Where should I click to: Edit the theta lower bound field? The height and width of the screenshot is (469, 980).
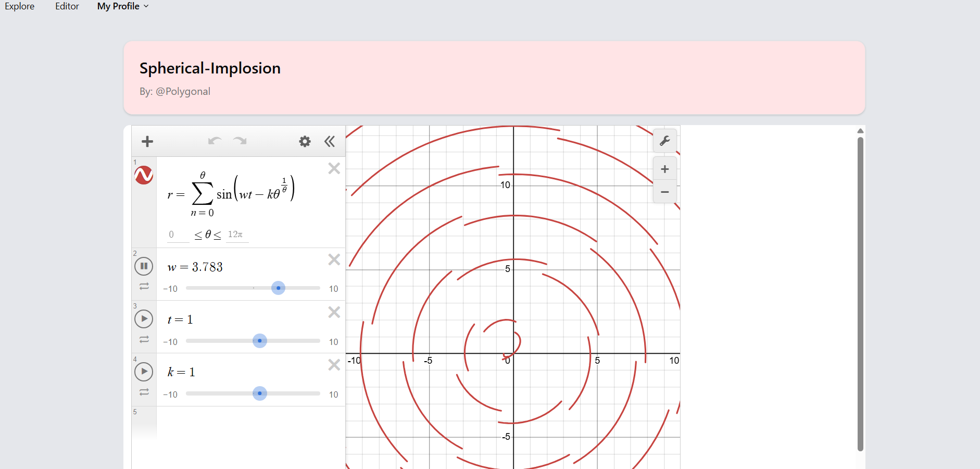[x=178, y=235]
